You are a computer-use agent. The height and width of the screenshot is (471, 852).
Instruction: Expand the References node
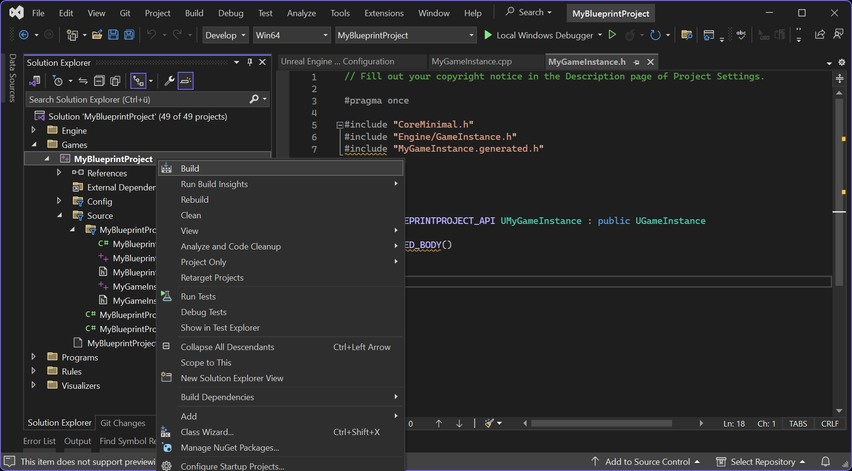pos(59,173)
